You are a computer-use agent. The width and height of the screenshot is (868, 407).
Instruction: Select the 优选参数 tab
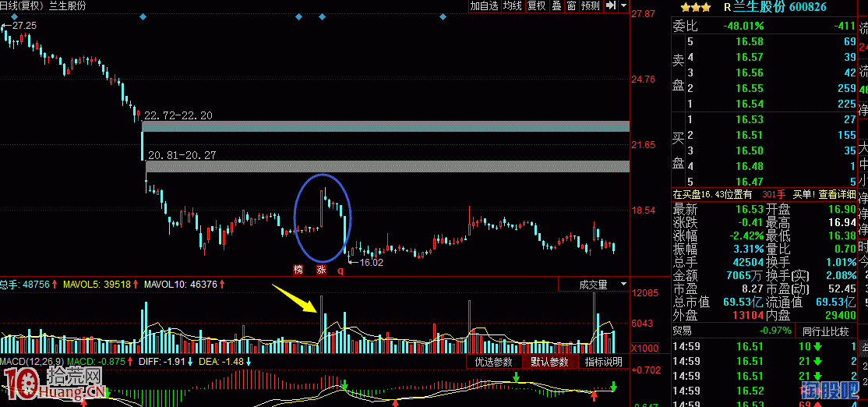[x=494, y=362]
